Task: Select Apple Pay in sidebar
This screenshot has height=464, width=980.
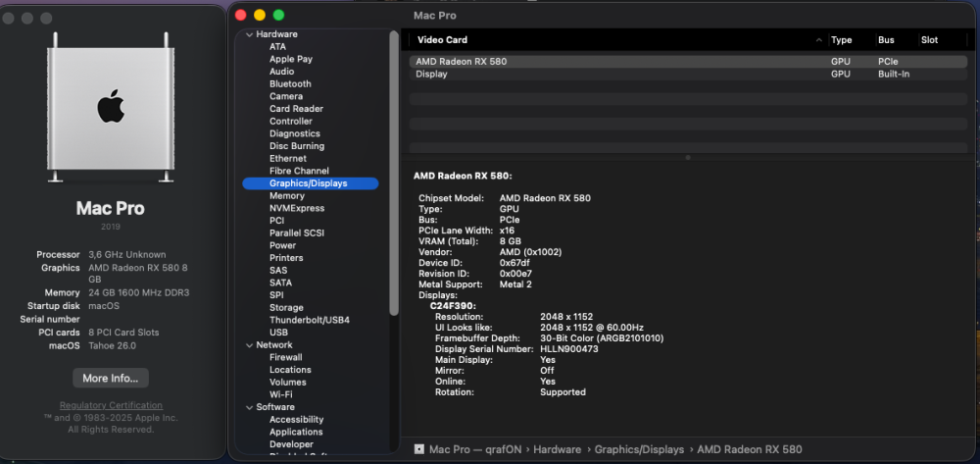Action: (291, 59)
